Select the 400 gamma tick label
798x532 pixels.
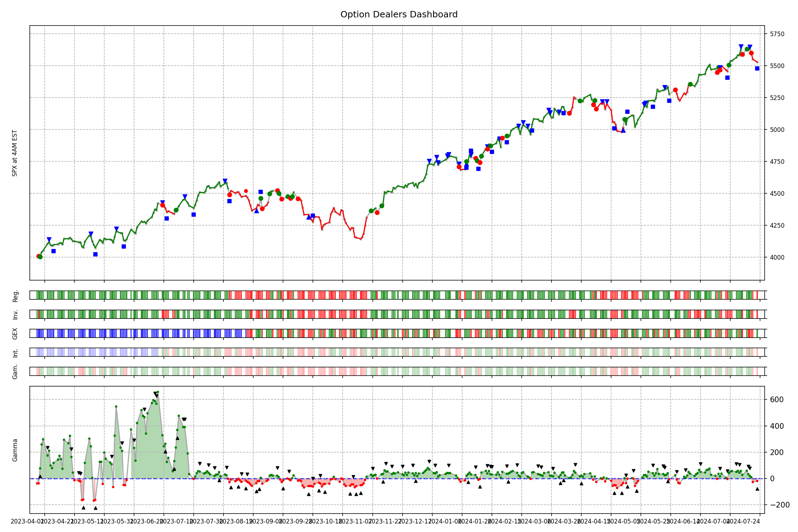point(777,426)
